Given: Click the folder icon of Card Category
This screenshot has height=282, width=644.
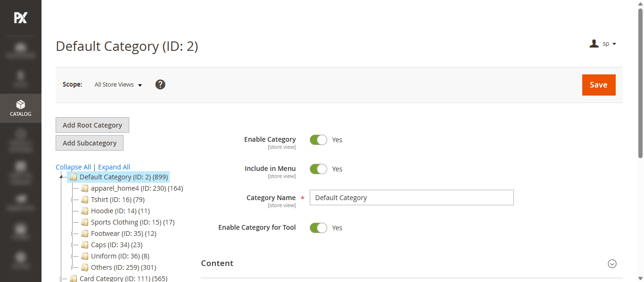Looking at the screenshot, I should click(x=74, y=279).
